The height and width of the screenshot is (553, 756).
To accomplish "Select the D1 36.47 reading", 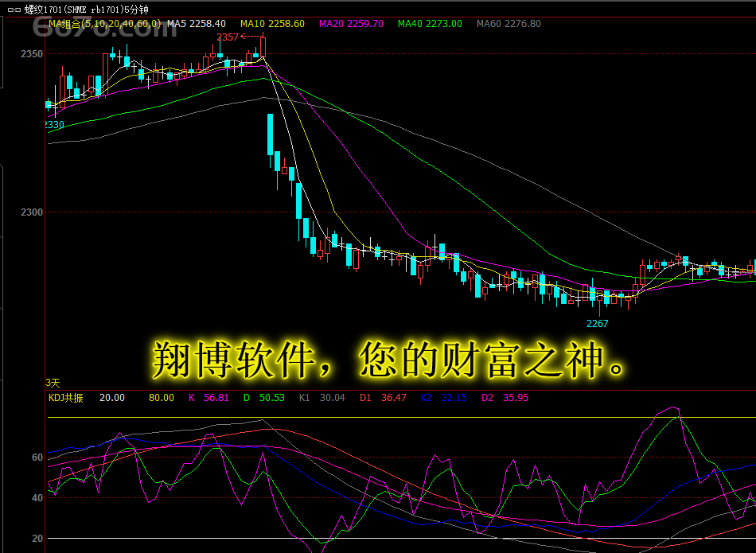I will (x=383, y=398).
